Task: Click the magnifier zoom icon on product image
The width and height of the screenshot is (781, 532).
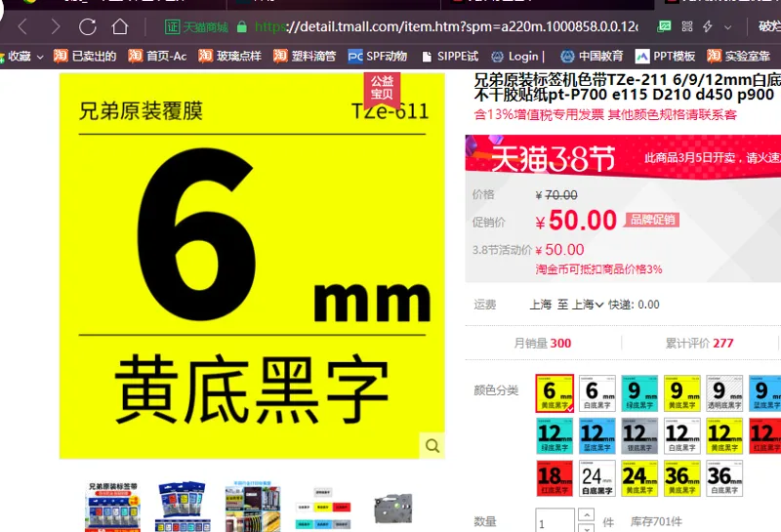Action: [432, 445]
